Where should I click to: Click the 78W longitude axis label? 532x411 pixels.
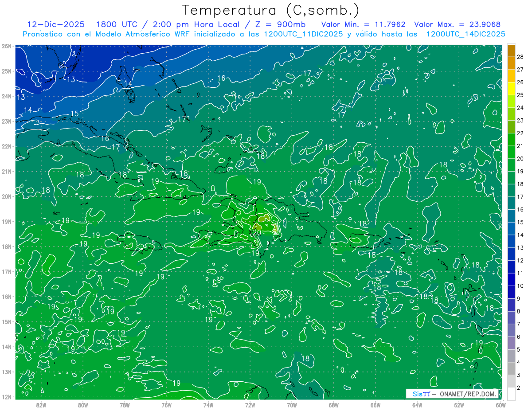(x=125, y=404)
